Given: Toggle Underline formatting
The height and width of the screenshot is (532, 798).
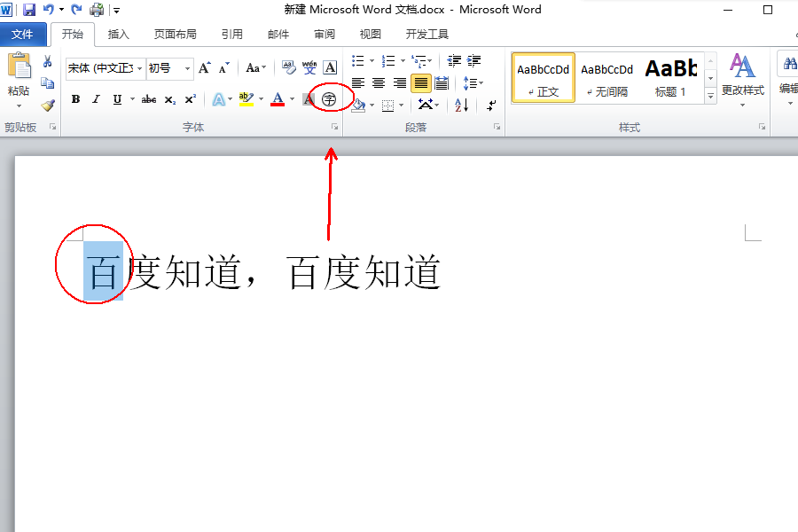Looking at the screenshot, I should (x=117, y=99).
